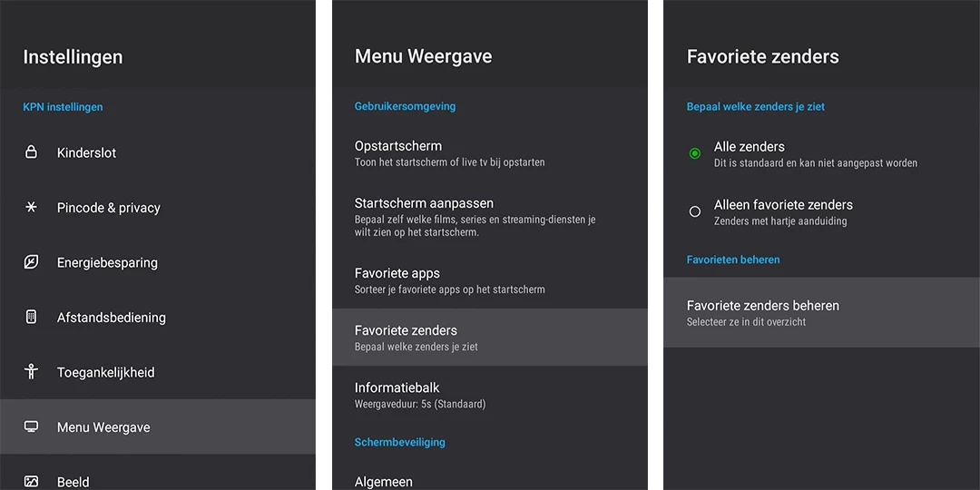Go to Pincode & privacy label

coord(108,207)
